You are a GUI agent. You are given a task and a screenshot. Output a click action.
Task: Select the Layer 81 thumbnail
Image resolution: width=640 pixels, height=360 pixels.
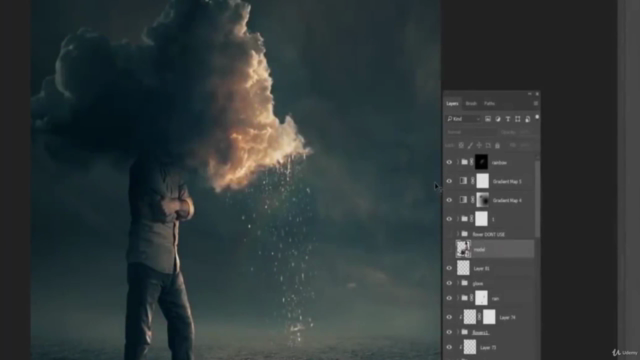tap(463, 268)
